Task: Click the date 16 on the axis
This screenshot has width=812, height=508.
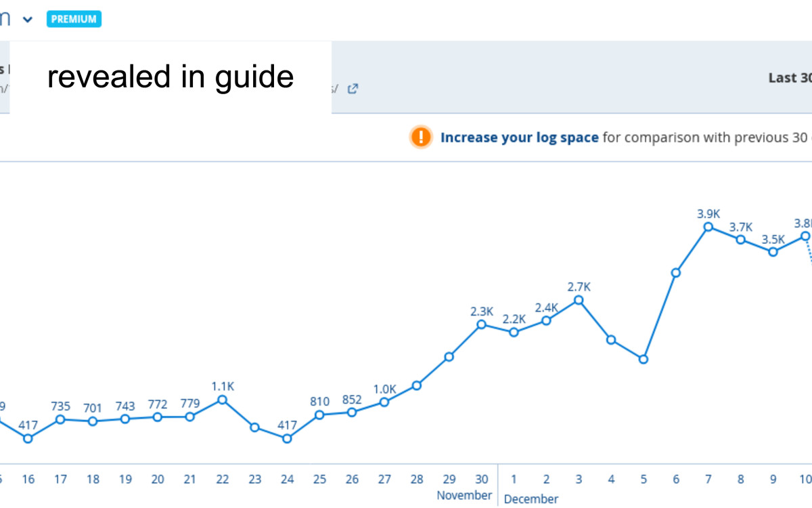Action: (28, 479)
